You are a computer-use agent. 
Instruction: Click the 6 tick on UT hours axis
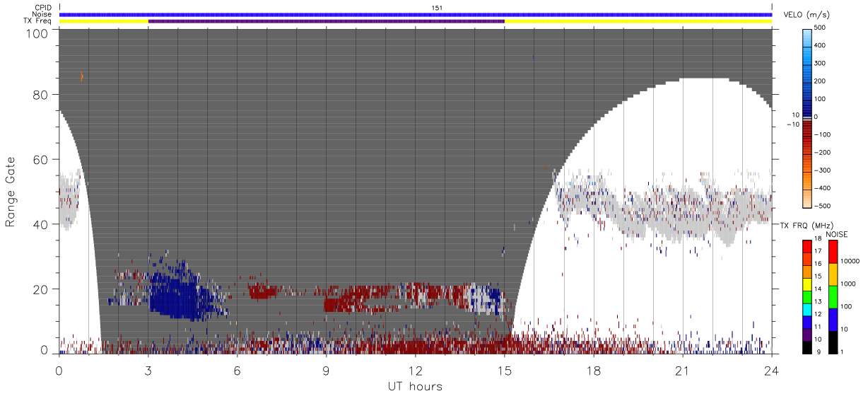237,370
